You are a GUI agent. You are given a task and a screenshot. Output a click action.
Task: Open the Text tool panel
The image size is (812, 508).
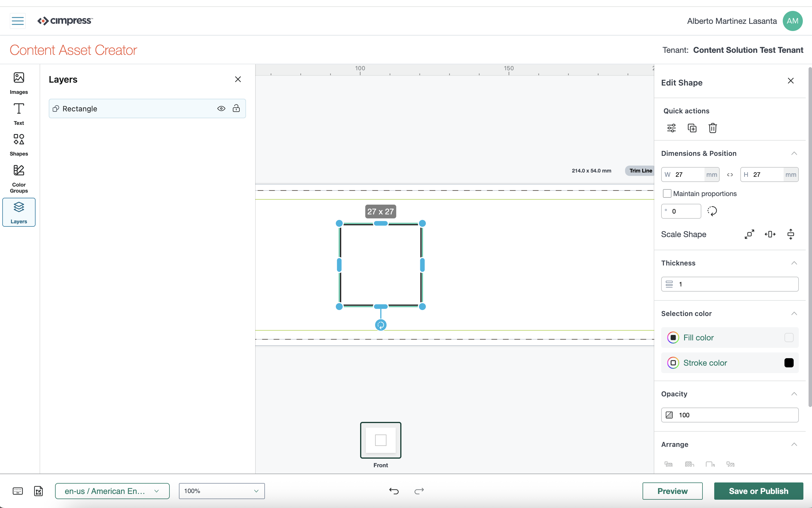19,114
